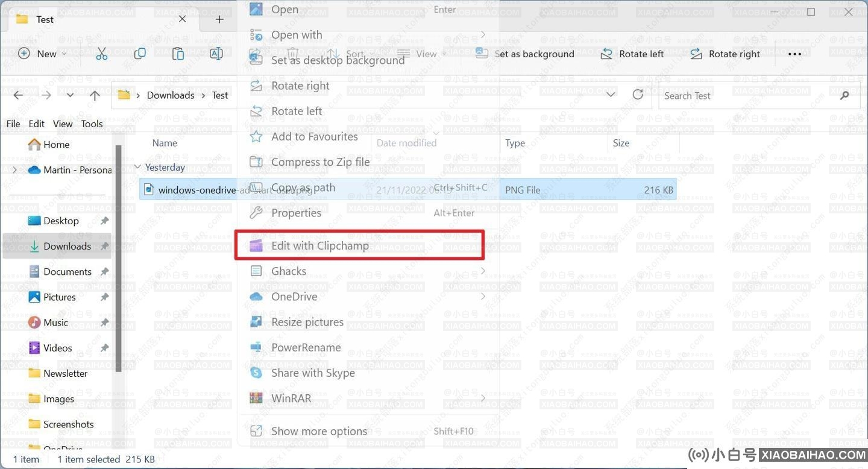Screen dimensions: 868x469
Task: Sort by the Name column header
Action: pos(165,143)
